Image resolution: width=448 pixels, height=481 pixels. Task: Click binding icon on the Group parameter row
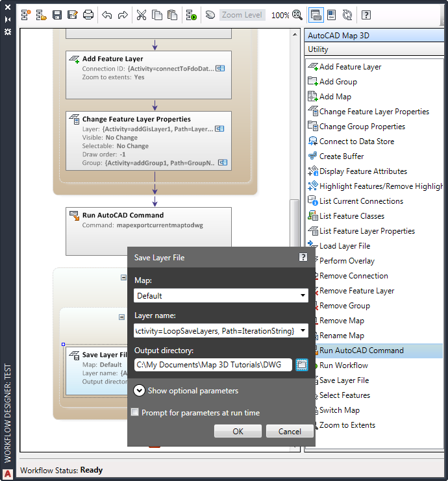coord(223,162)
